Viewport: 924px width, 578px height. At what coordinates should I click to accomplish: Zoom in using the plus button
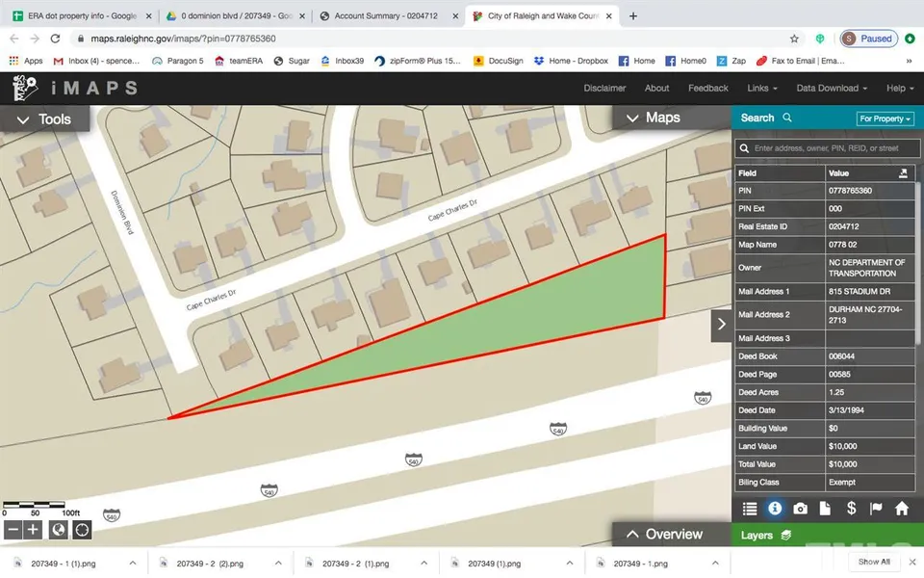coord(34,529)
